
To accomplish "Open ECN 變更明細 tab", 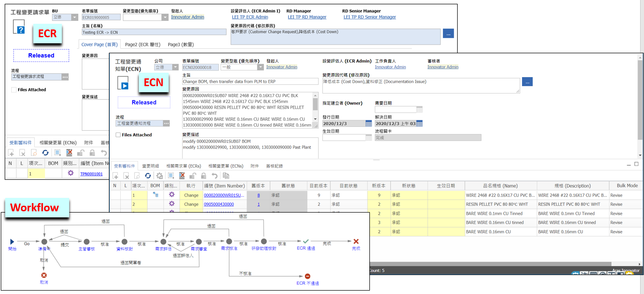I will pyautogui.click(x=151, y=166).
